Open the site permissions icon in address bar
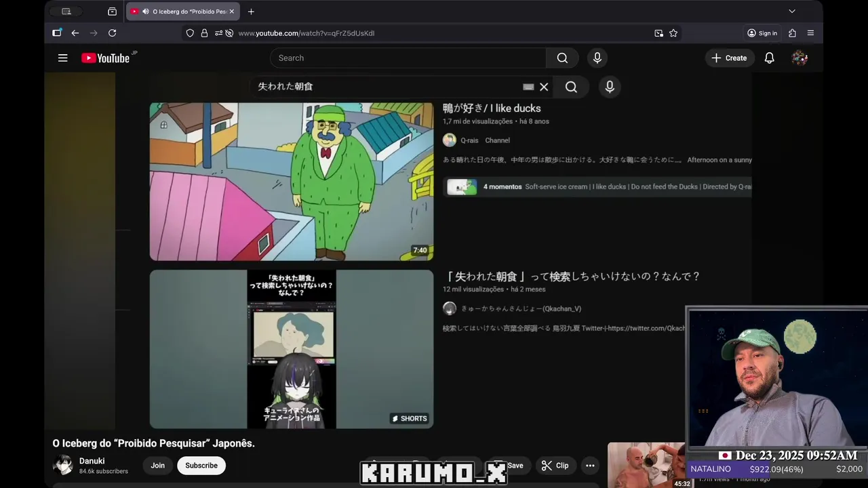868x488 pixels. tap(218, 33)
